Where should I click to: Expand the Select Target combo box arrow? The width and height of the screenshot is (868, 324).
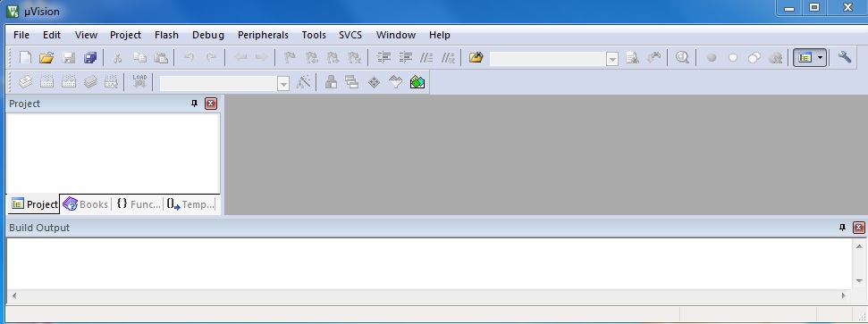[283, 84]
